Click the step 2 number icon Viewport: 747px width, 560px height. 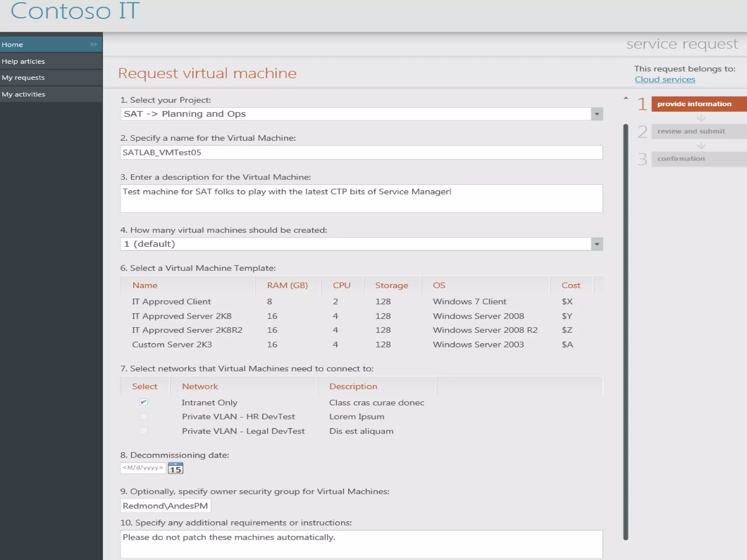pyautogui.click(x=642, y=132)
